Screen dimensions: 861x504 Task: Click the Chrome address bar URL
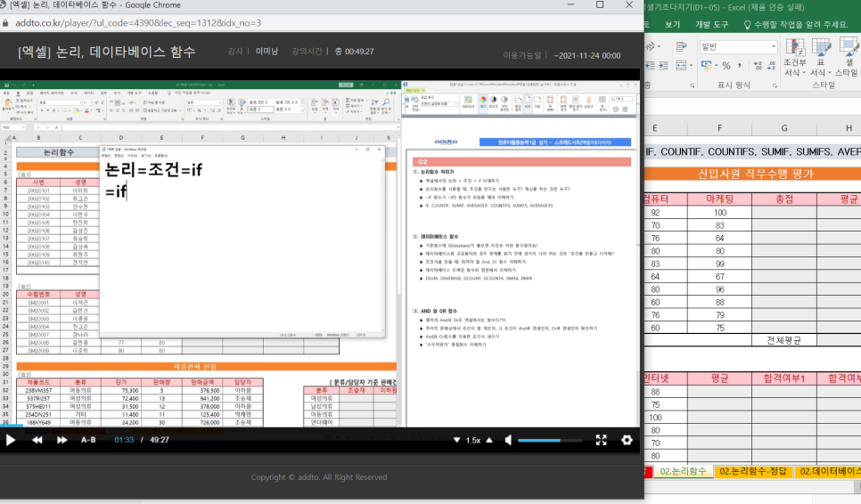click(138, 23)
